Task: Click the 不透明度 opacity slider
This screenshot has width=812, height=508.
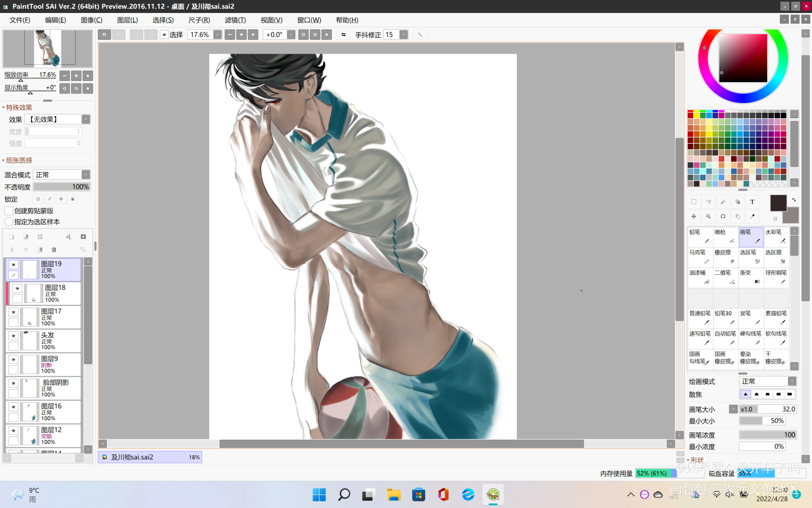Action: (62, 187)
